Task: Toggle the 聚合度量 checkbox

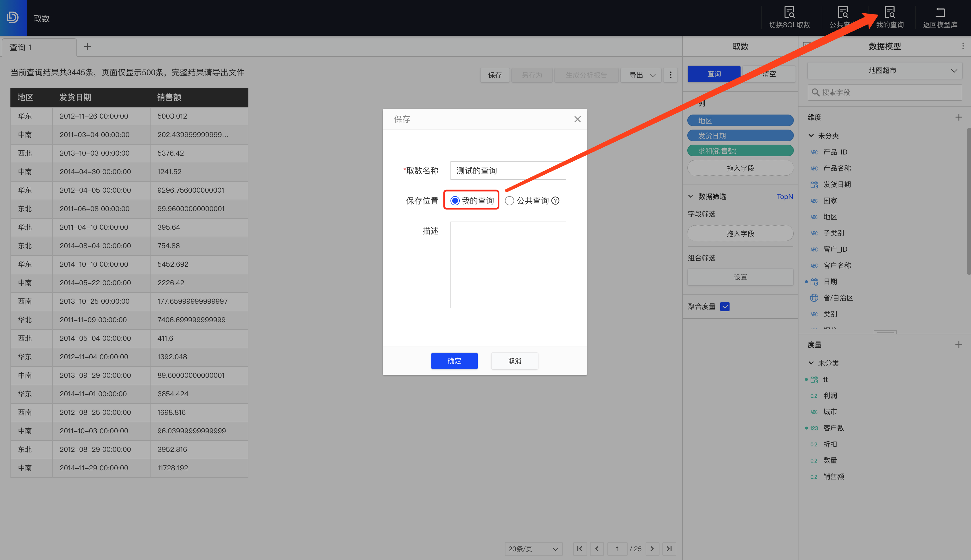Action: coord(725,307)
